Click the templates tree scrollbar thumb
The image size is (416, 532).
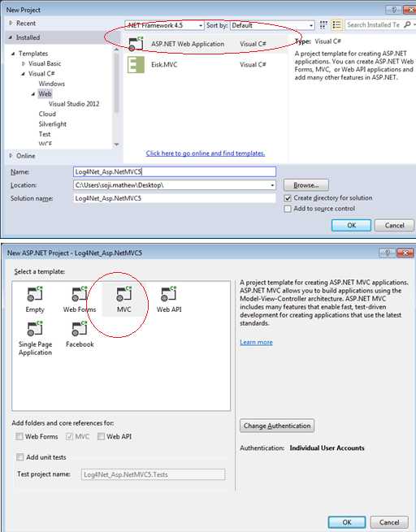(x=116, y=82)
